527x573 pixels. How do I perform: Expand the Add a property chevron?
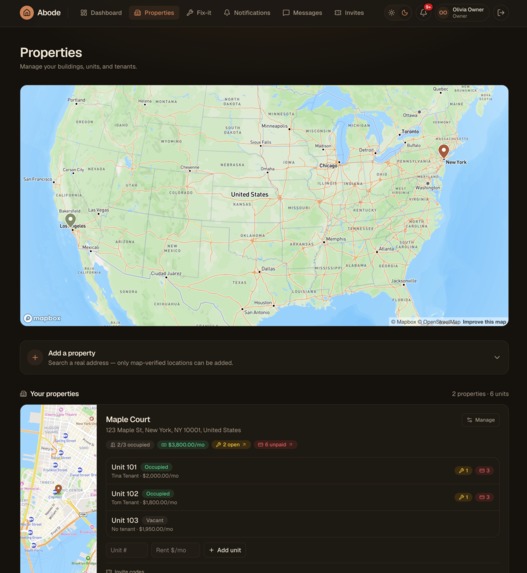(x=497, y=357)
